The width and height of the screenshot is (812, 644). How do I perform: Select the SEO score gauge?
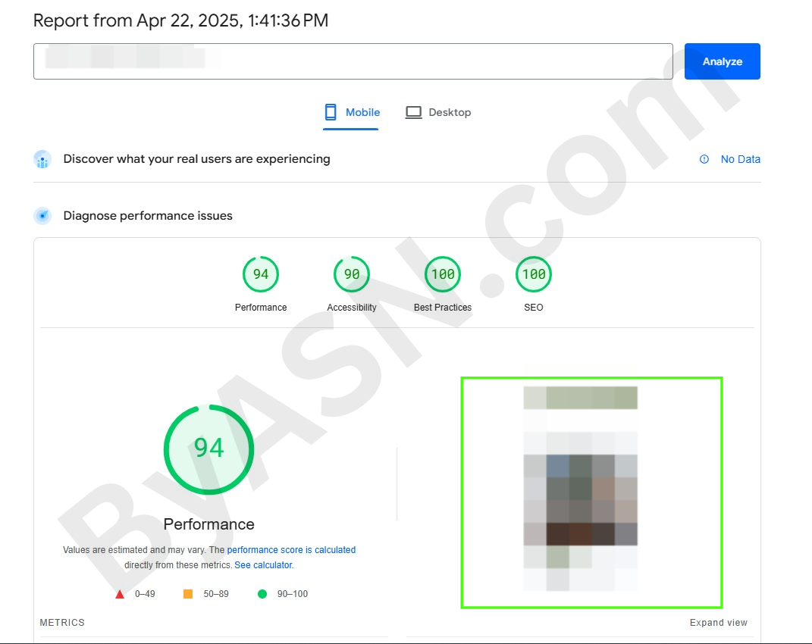[x=534, y=274]
